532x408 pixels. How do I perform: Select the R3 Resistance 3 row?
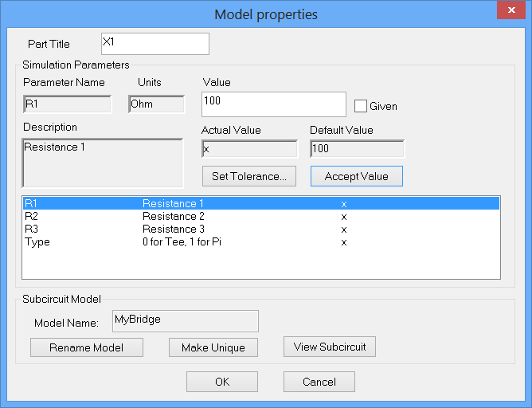(x=260, y=229)
